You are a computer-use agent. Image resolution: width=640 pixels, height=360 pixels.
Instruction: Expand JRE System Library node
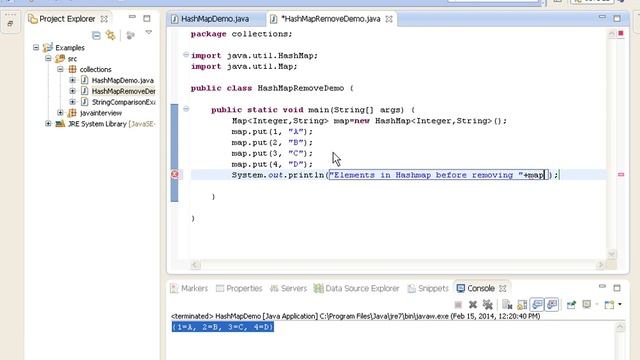[48, 124]
